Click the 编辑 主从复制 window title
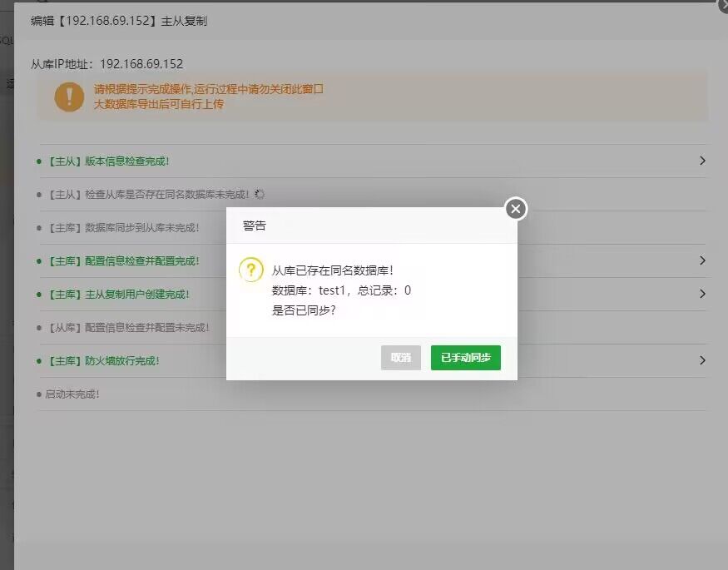Viewport: 728px width, 570px height. pyautogui.click(x=119, y=21)
